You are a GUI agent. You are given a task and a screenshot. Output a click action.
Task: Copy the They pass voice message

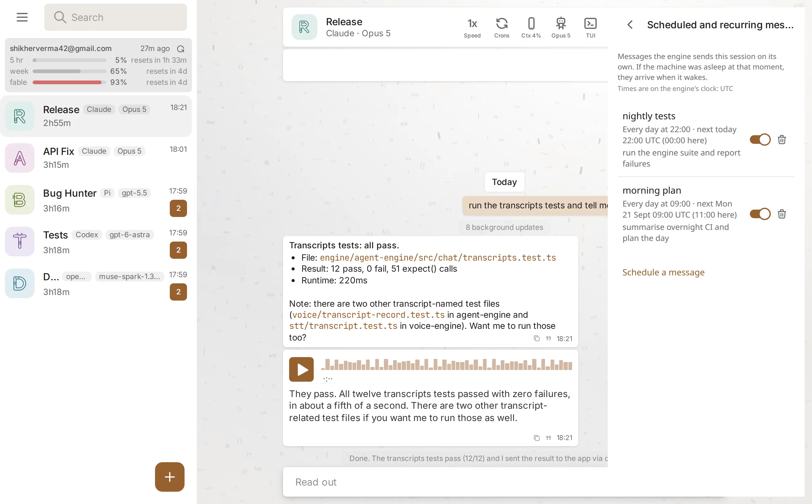(x=536, y=438)
